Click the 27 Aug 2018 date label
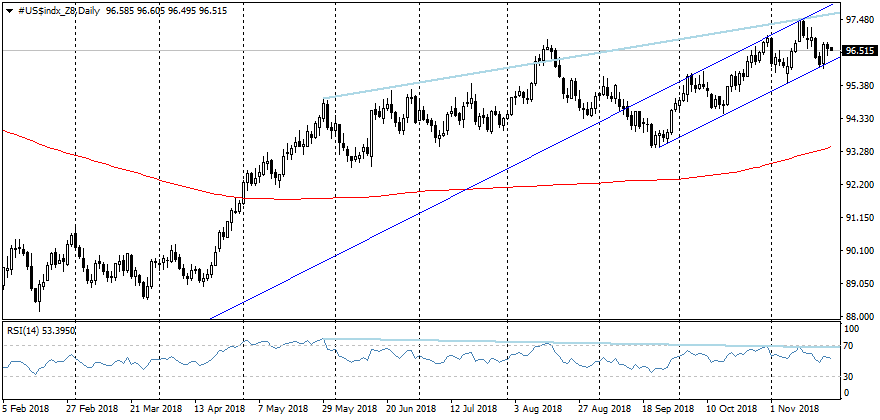Viewport: 880px width, 420px height. (604, 409)
